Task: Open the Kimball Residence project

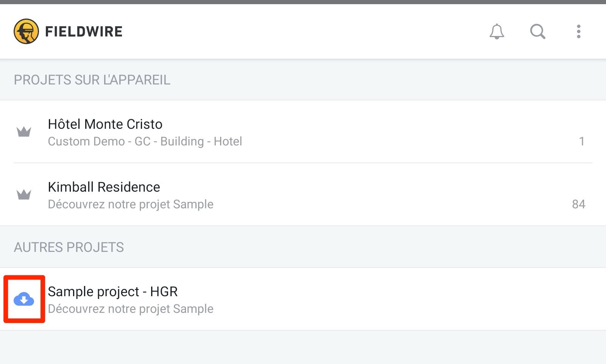Action: coord(303,195)
